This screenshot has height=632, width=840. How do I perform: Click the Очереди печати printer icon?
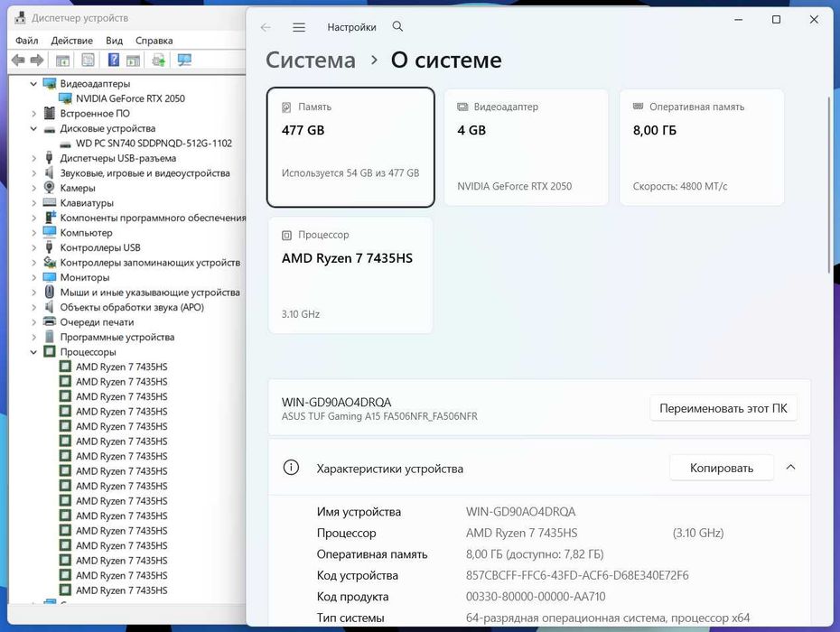(50, 322)
